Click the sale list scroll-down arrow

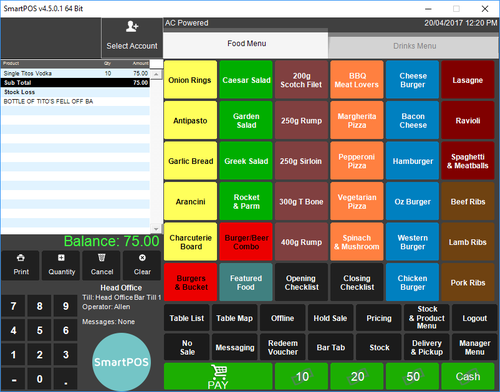pyautogui.click(x=156, y=229)
